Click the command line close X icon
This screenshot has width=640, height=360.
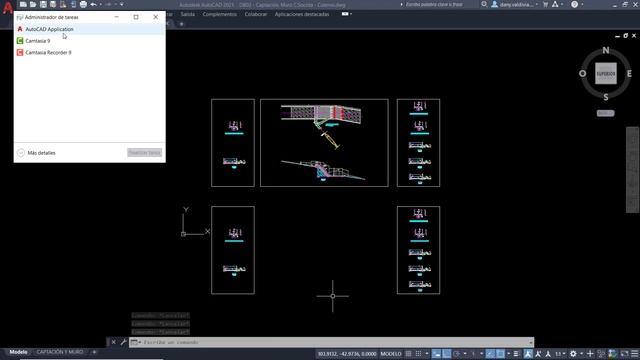pyautogui.click(x=113, y=342)
